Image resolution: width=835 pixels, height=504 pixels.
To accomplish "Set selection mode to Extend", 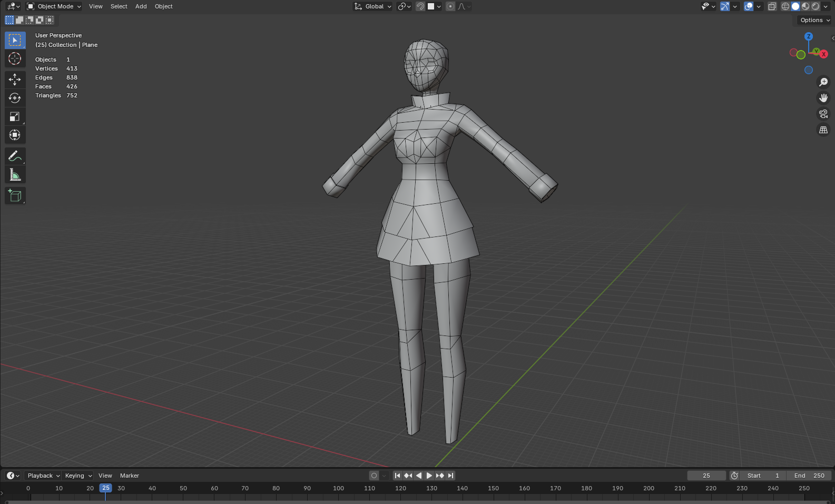I will click(x=19, y=20).
